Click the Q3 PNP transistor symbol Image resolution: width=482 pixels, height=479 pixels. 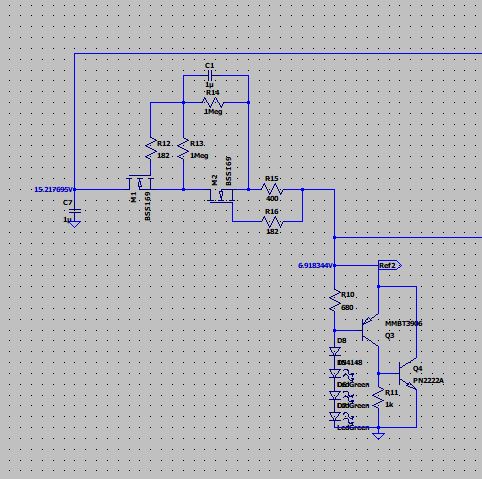click(x=371, y=330)
